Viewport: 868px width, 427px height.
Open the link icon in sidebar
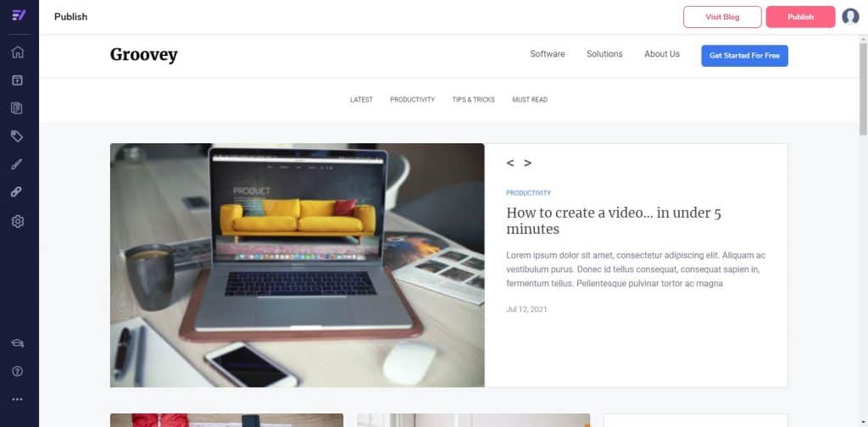18,192
